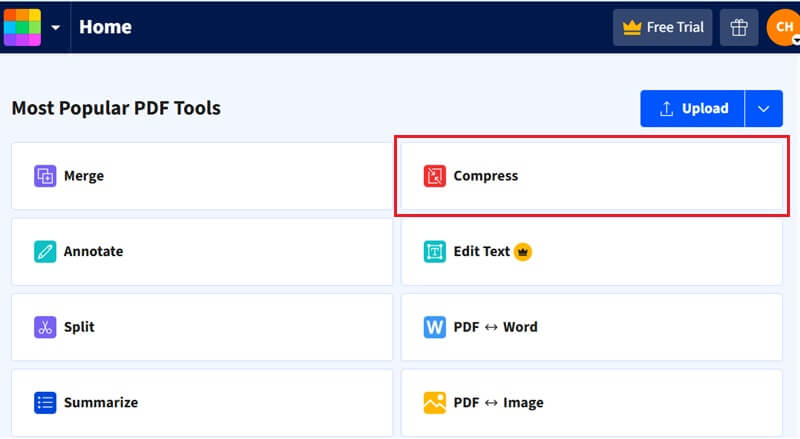Expand the dropdown arrow beside the logo
The height and width of the screenshot is (439, 800).
point(56,28)
